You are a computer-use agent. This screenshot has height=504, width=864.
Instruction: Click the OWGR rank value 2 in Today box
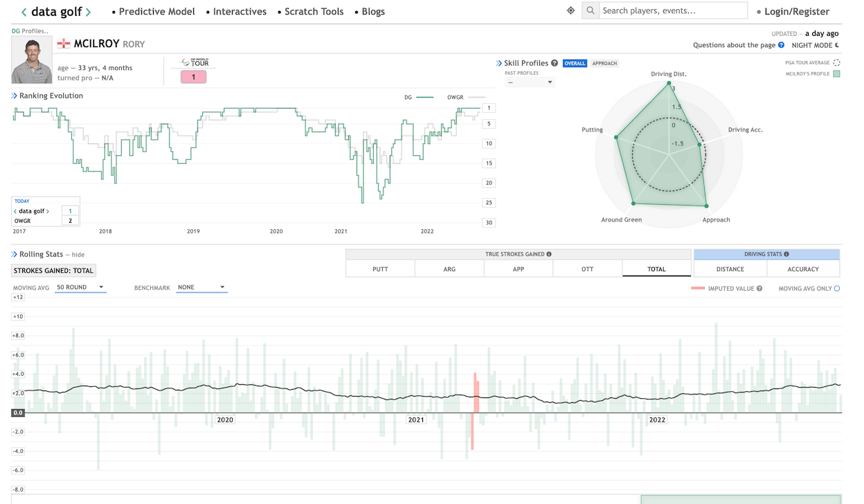(x=70, y=221)
